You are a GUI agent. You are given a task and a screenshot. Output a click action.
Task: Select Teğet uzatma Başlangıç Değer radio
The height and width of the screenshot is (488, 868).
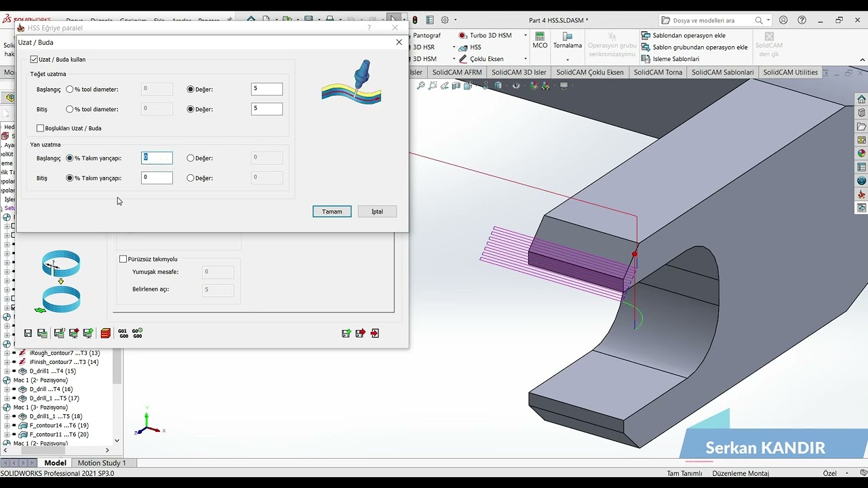pos(191,89)
